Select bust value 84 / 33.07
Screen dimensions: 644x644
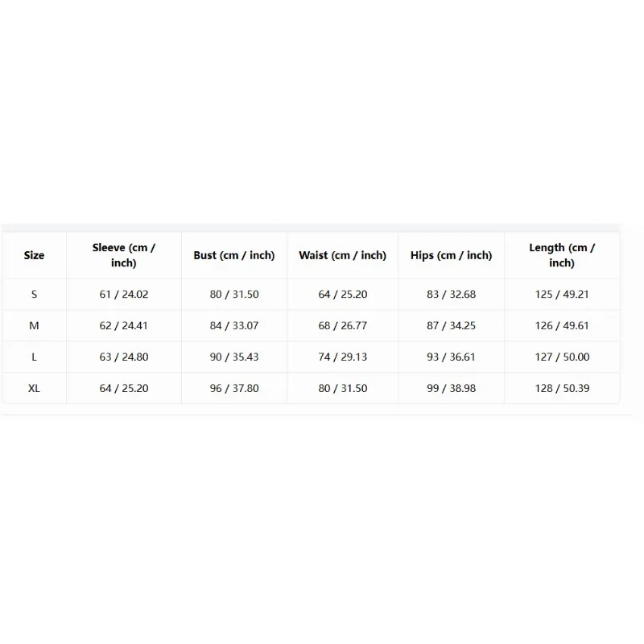234,326
